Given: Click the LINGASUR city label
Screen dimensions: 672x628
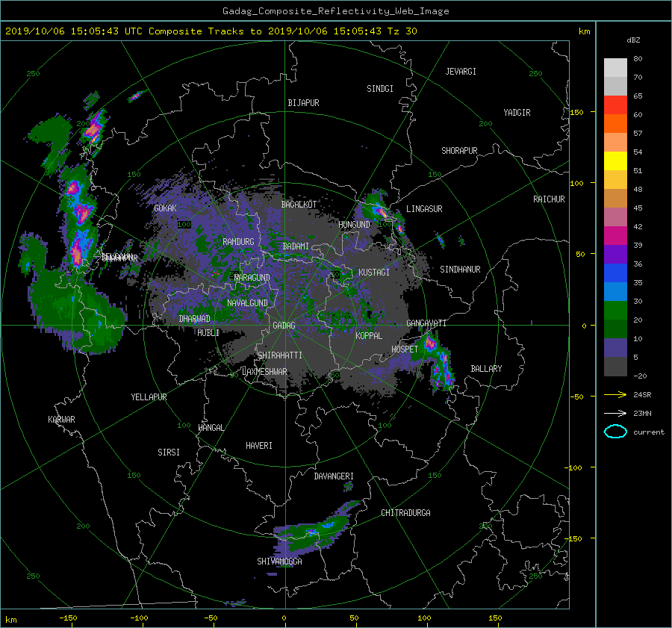Looking at the screenshot, I should pyautogui.click(x=424, y=209).
